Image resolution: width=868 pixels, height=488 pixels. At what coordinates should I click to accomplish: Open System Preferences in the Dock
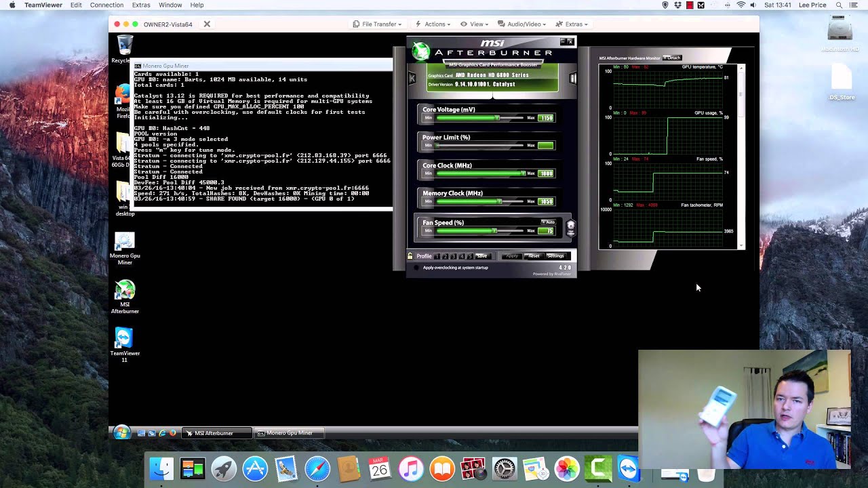505,469
